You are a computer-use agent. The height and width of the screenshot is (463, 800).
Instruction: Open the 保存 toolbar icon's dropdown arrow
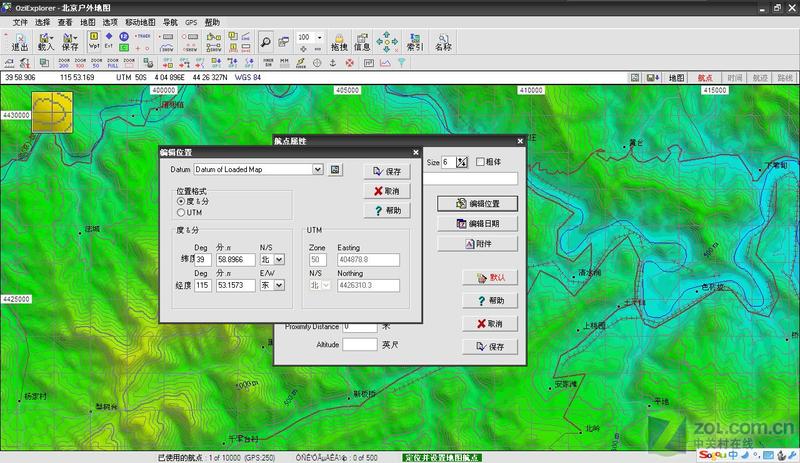(76, 38)
